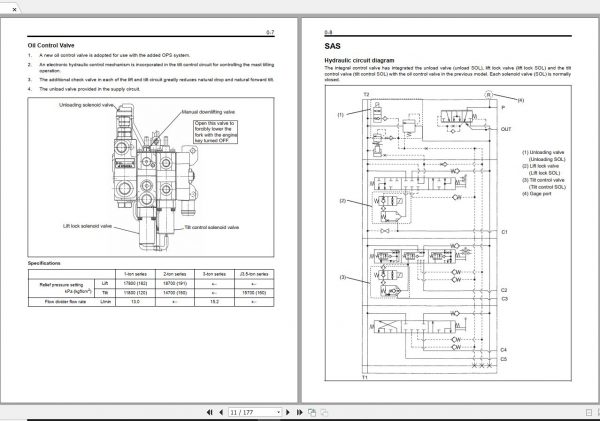Click the 'Lift lock solenoid valve' label
Viewport: 600px width, 421px height.
pyautogui.click(x=87, y=226)
